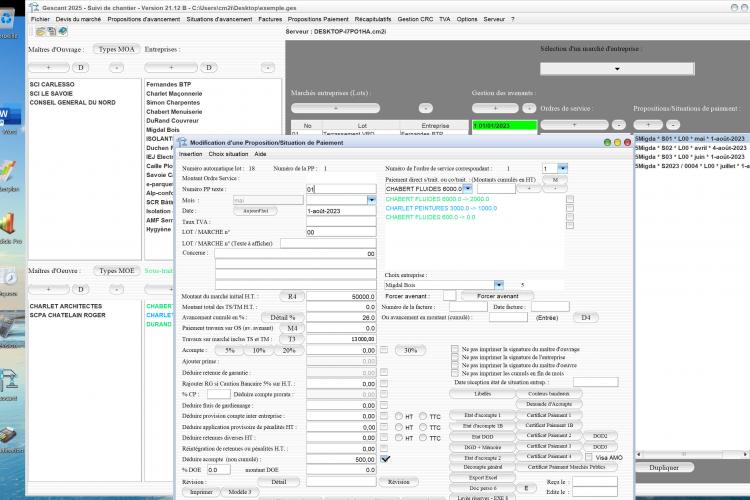Open the Aide menu in the dialog
Screen dimensions: 750x500
(260, 154)
